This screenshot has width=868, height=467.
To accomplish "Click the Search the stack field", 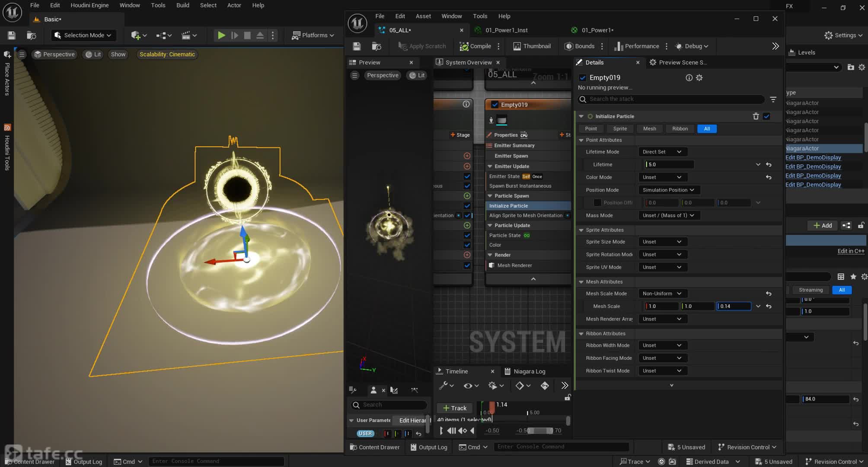I will tap(671, 99).
